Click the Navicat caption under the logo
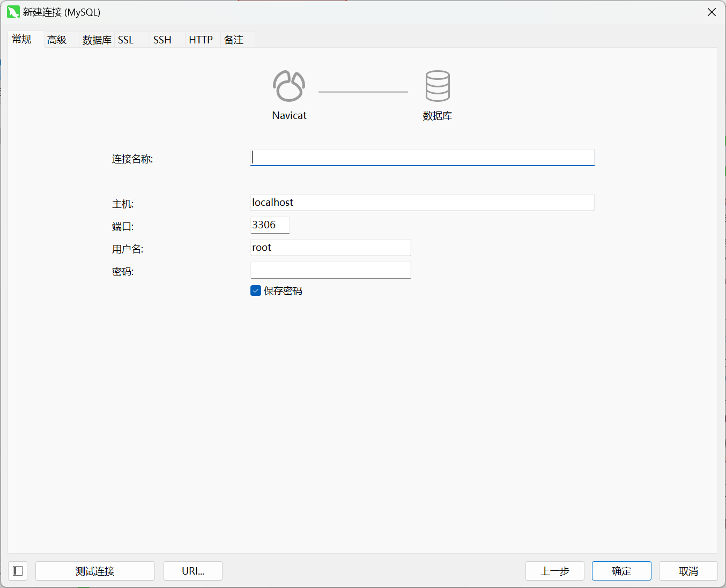The height and width of the screenshot is (588, 726). coord(290,115)
